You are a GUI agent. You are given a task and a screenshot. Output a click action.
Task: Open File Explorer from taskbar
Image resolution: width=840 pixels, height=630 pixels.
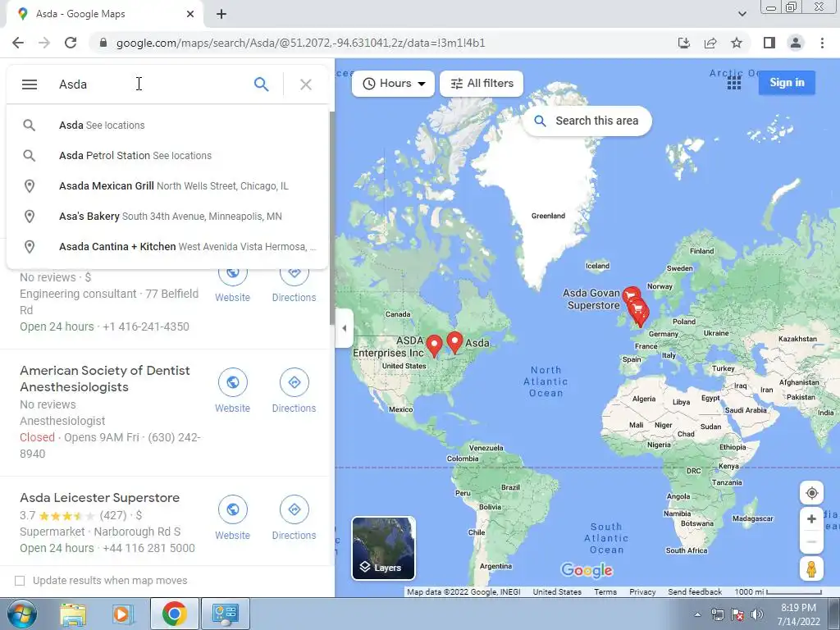[x=73, y=614]
